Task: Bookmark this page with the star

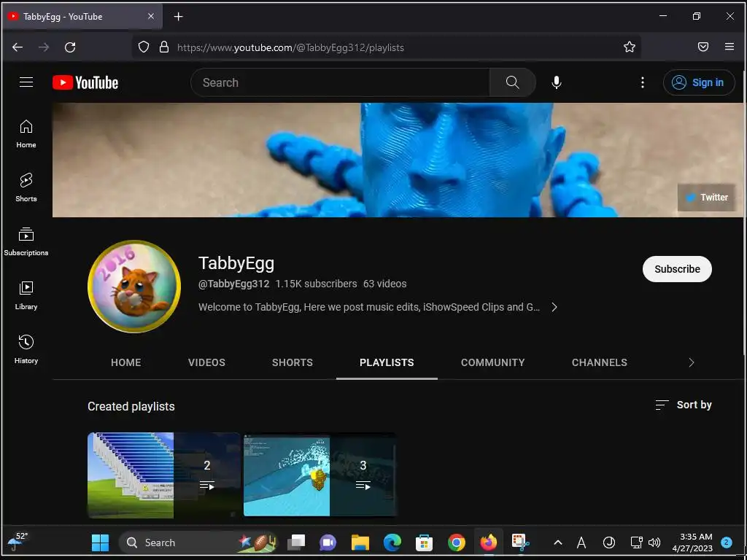Action: [630, 47]
